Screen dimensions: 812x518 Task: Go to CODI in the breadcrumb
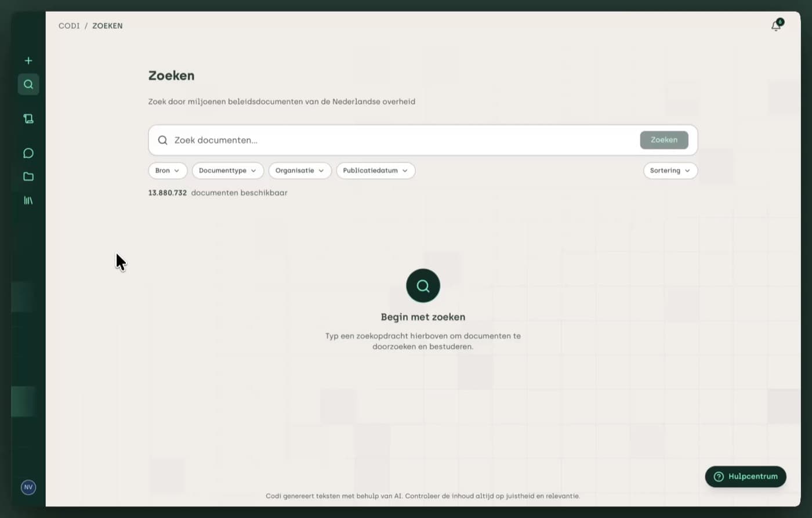point(69,26)
